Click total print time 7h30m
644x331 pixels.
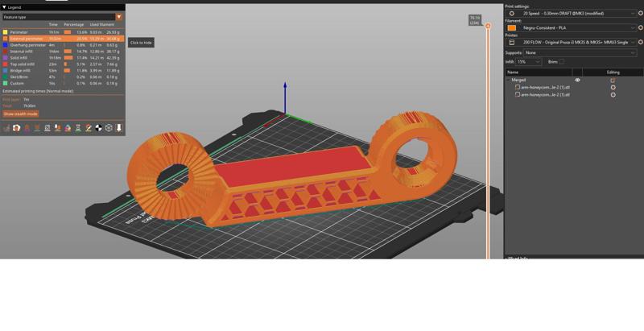[x=29, y=106]
